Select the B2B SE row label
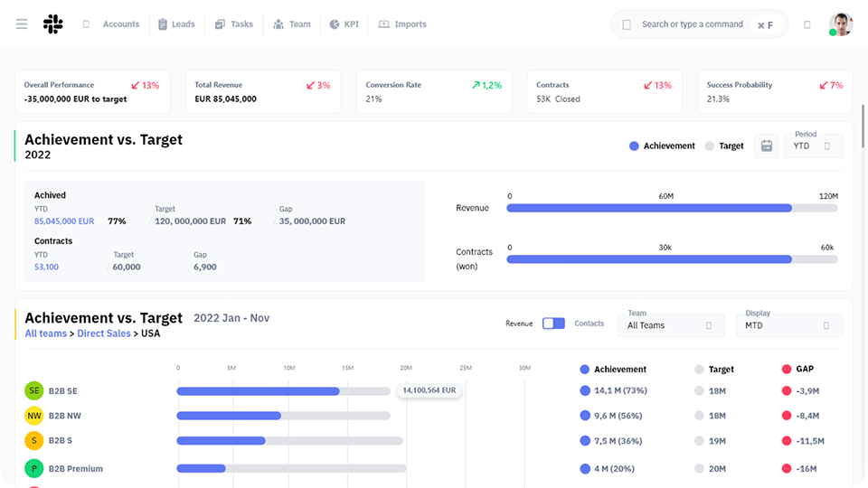Image resolution: width=868 pixels, height=488 pixels. [x=63, y=391]
